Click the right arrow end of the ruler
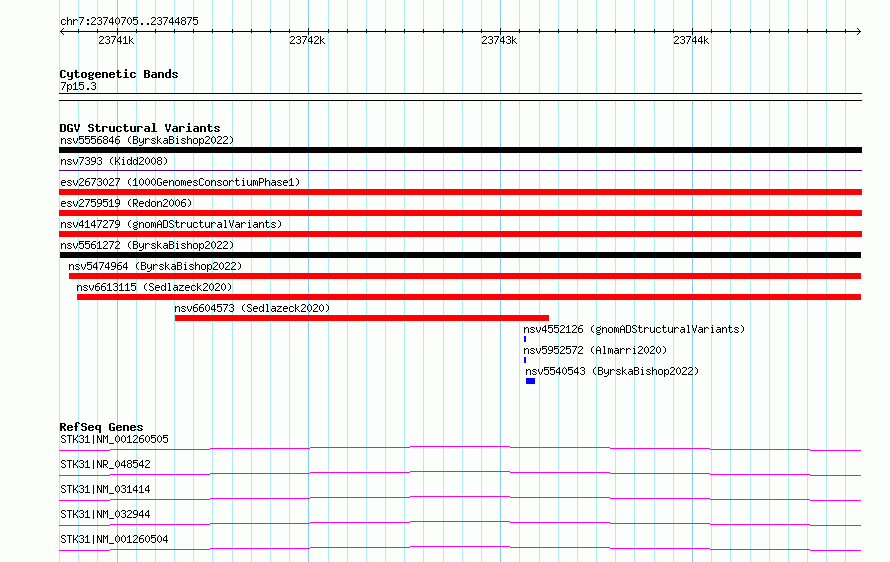 (859, 32)
